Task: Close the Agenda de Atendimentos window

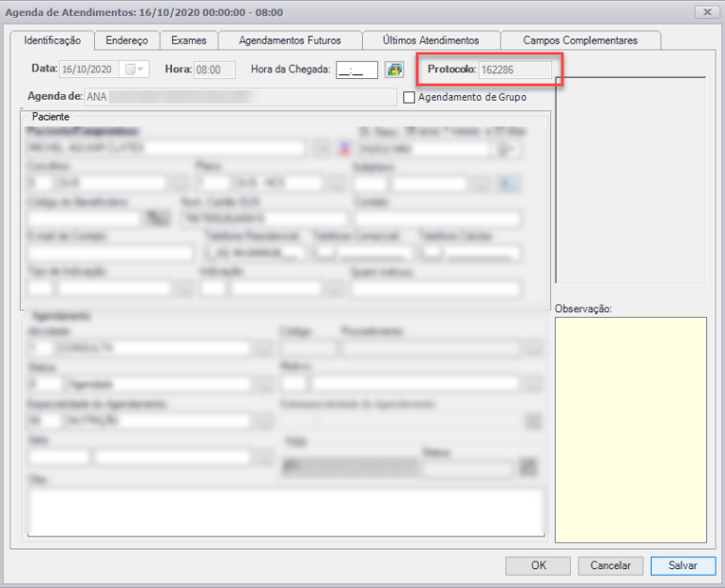Action: [x=707, y=12]
